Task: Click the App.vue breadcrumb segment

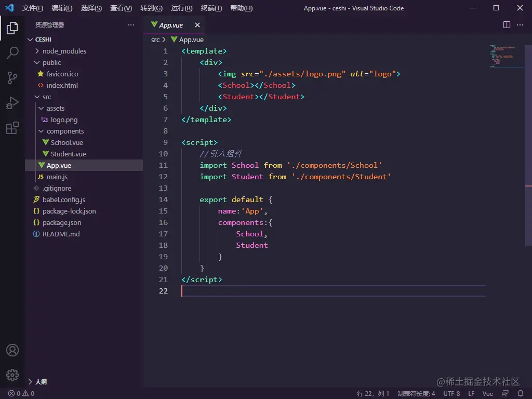Action: coord(188,39)
